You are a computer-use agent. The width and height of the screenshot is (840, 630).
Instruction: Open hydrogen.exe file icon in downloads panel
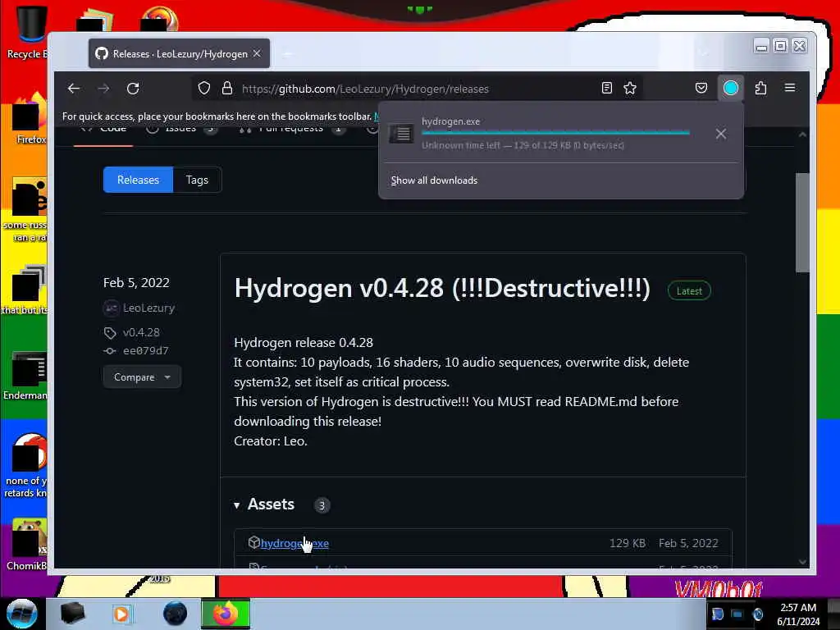pos(401,134)
